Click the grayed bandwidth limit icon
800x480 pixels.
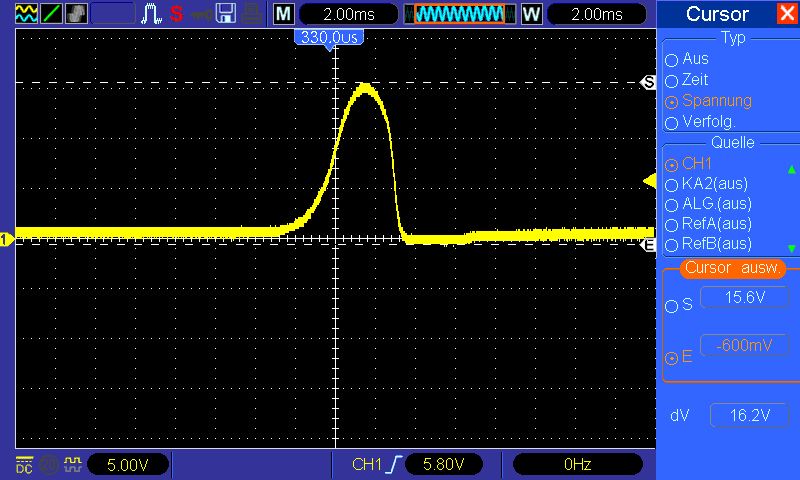[x=49, y=465]
